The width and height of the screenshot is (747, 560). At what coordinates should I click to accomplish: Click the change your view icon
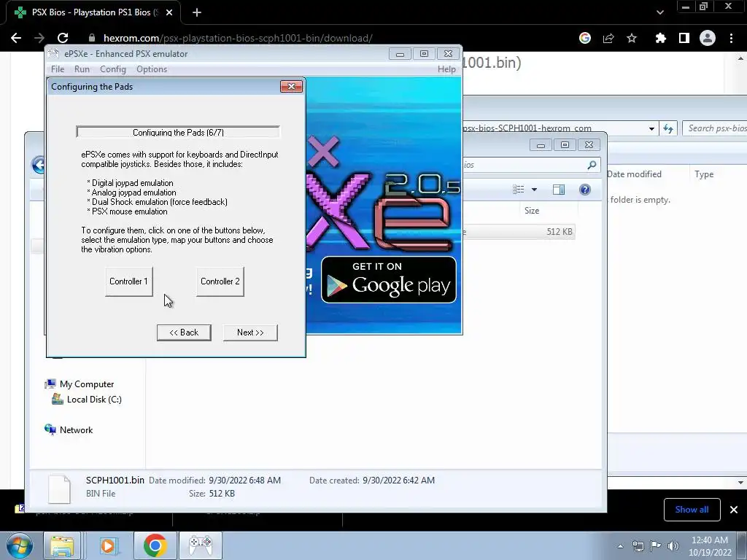(x=519, y=190)
